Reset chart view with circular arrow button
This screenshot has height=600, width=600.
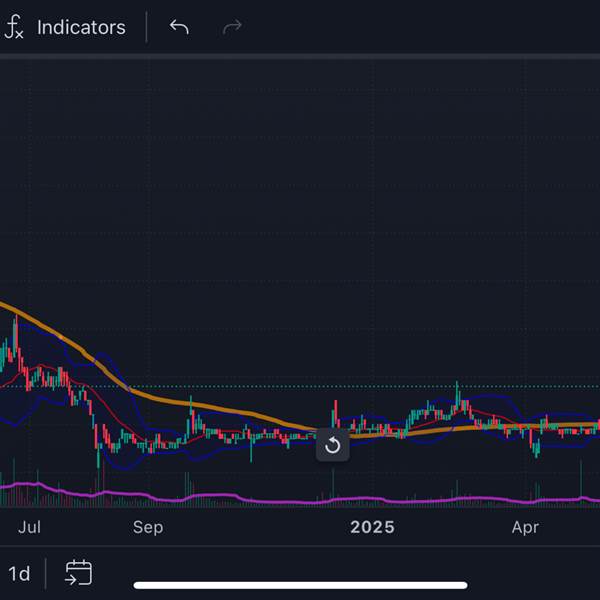(x=333, y=445)
